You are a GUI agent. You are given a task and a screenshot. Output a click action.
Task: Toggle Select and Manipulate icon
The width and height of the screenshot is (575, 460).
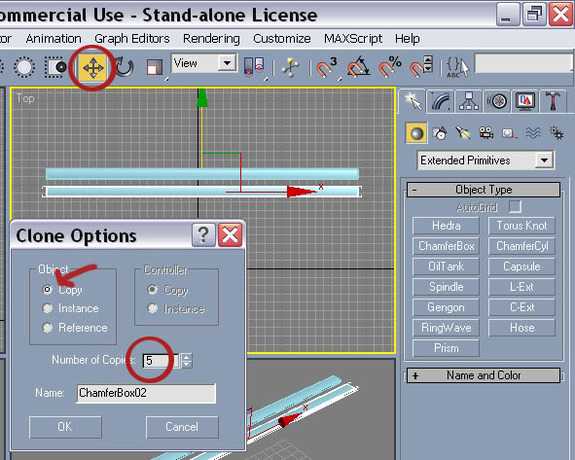(291, 67)
